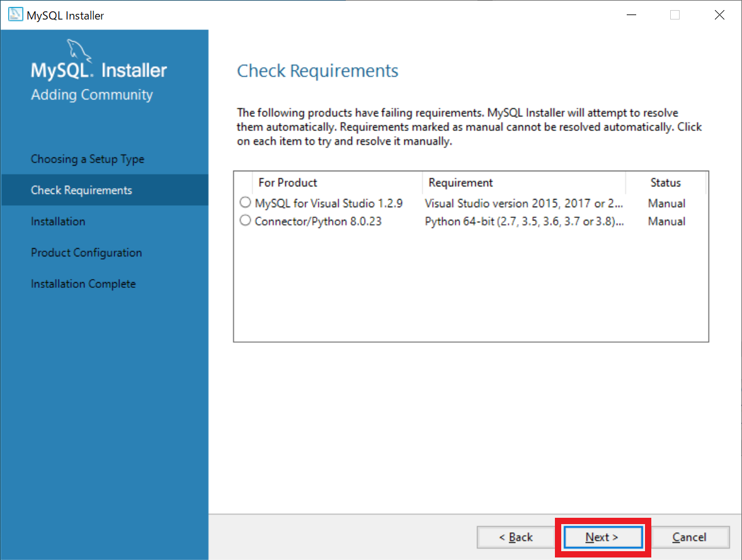Open the Product Configuration sidebar step
The width and height of the screenshot is (742, 560).
tap(86, 253)
